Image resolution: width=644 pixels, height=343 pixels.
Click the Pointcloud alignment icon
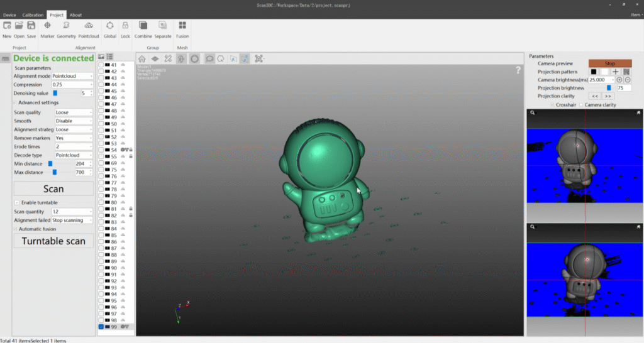[x=89, y=26]
